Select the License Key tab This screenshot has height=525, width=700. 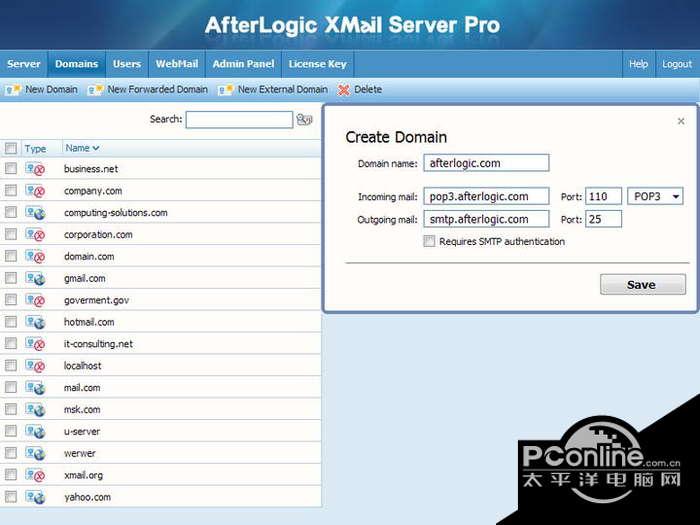click(x=317, y=64)
